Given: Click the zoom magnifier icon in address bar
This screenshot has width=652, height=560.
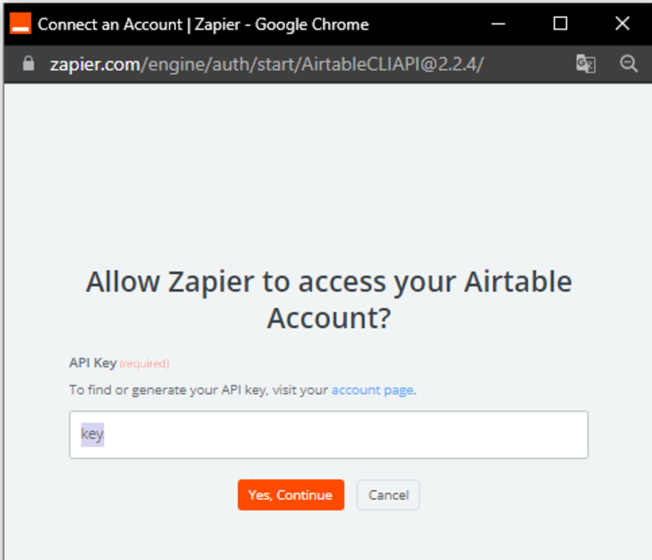Looking at the screenshot, I should 629,64.
